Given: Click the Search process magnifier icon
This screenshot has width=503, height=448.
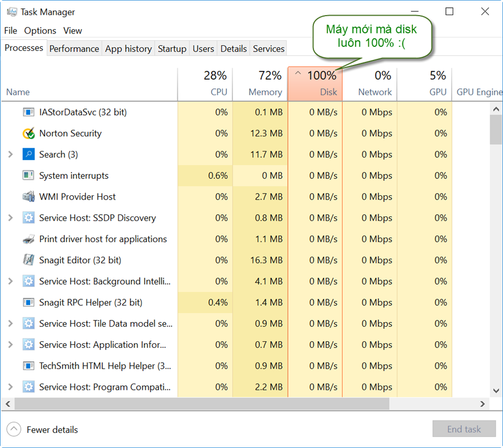Looking at the screenshot, I should (29, 154).
